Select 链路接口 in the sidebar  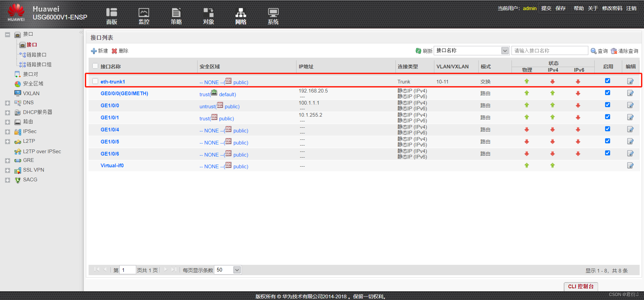click(37, 55)
